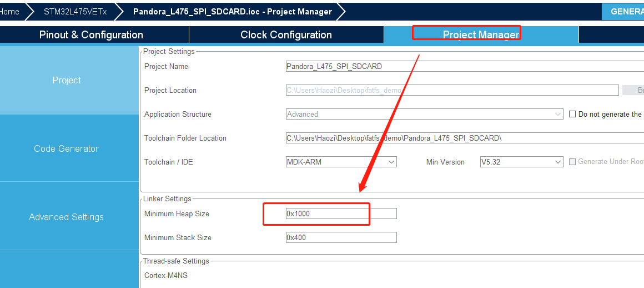Screen dimensions: 644x288
Task: Click the Project Settings group label
Action: 169,51
